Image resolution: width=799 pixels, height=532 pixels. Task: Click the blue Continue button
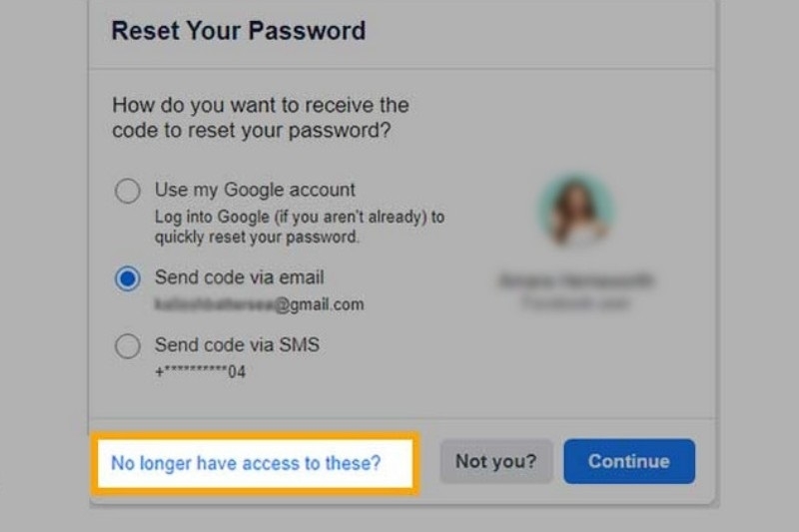[628, 461]
